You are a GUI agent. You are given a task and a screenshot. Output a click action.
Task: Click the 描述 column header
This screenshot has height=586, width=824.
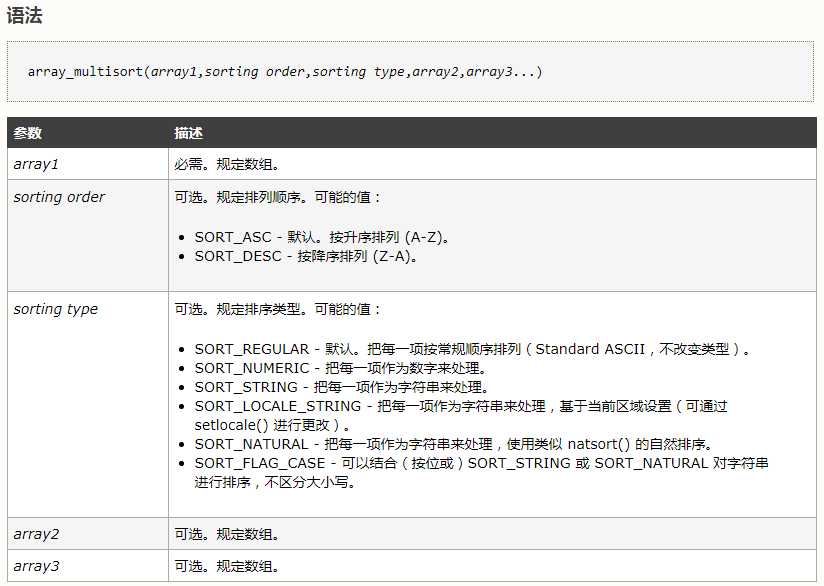click(189, 133)
